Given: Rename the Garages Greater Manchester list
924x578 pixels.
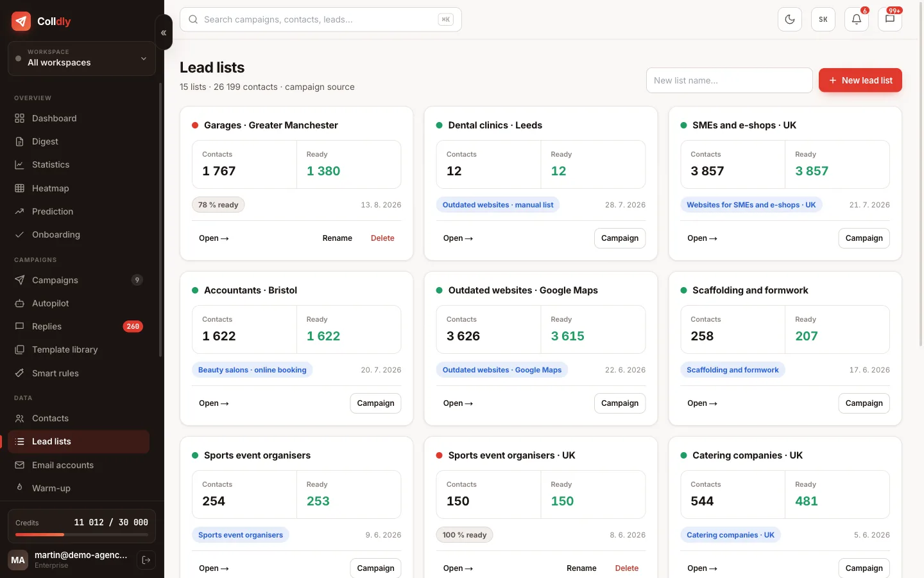Looking at the screenshot, I should click(x=337, y=238).
